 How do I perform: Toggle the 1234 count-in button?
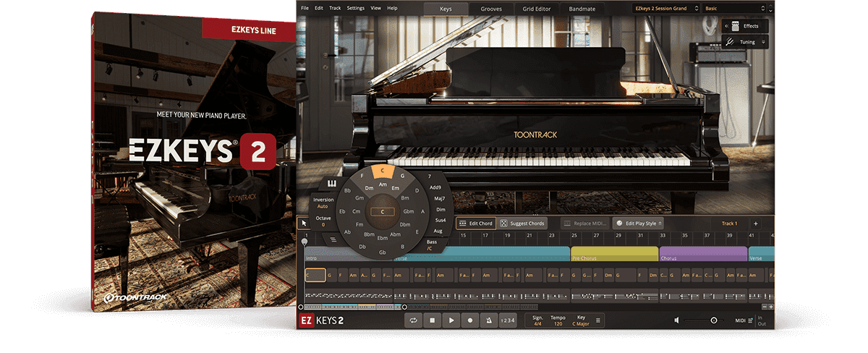click(509, 320)
